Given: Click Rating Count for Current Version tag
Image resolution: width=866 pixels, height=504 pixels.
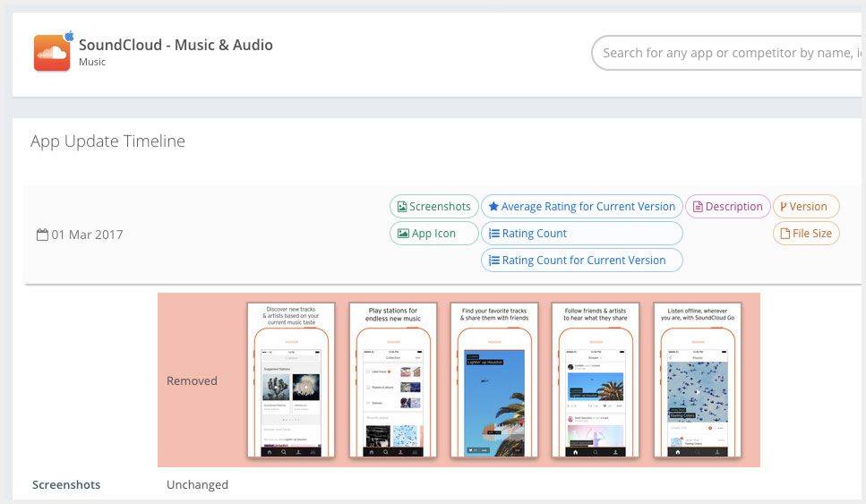Looking at the screenshot, I should (581, 261).
